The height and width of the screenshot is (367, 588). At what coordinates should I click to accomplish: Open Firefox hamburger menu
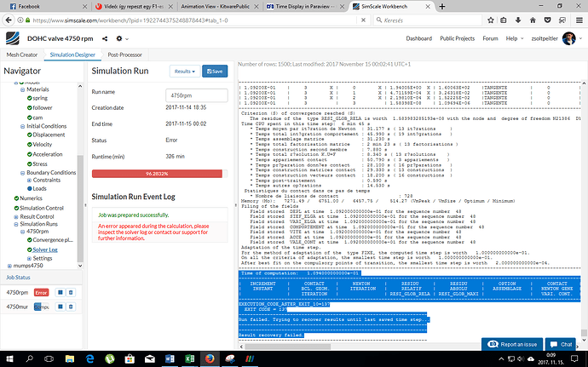tap(579, 20)
